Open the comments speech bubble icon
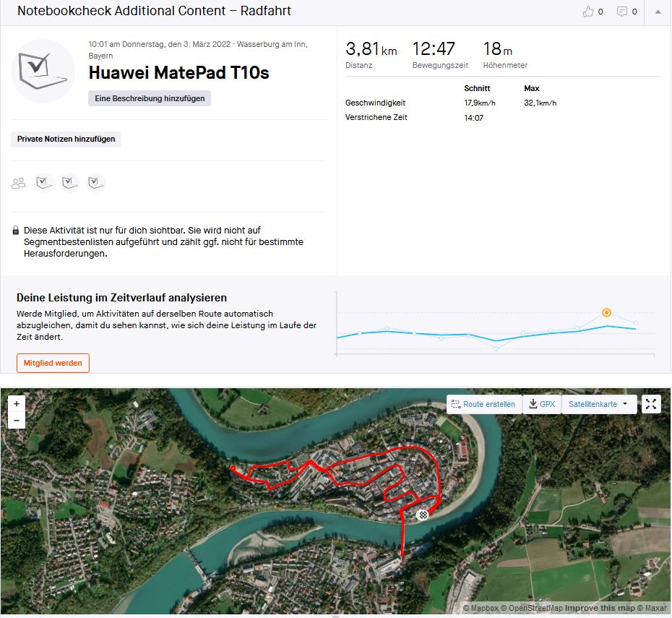 pyautogui.click(x=621, y=12)
